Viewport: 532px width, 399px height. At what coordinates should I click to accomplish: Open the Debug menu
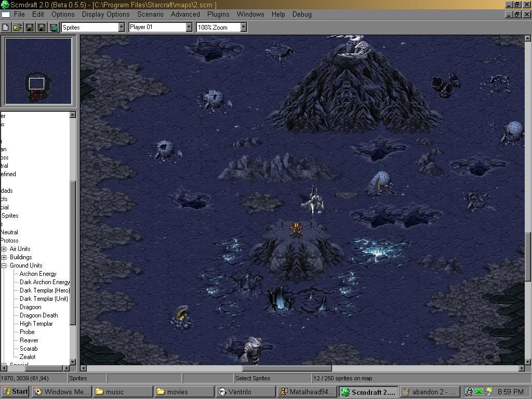[x=302, y=14]
